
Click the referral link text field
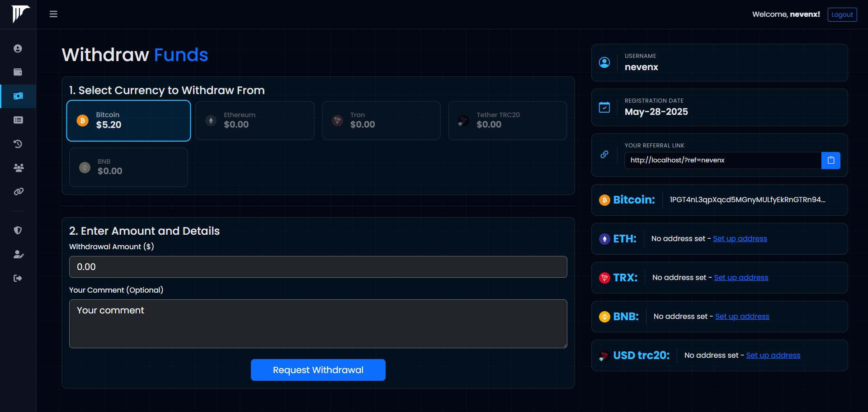(x=723, y=160)
